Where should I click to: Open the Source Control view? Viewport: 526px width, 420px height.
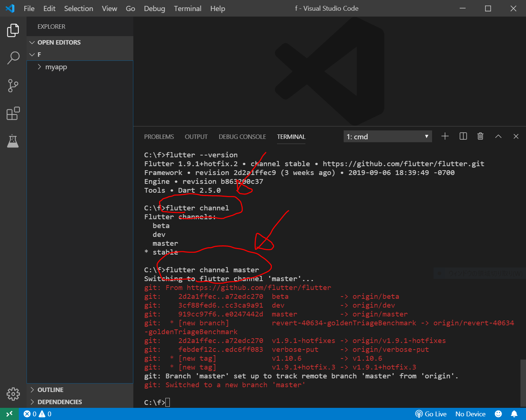coord(13,85)
